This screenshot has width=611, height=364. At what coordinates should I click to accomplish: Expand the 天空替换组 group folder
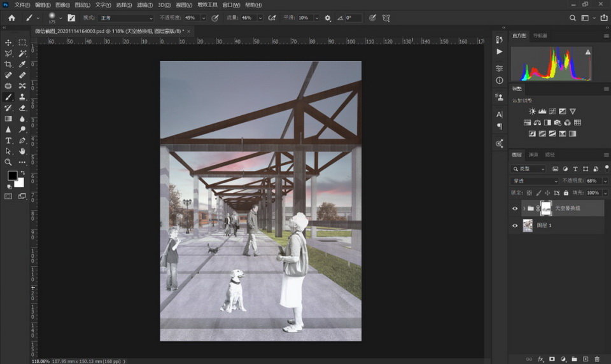524,208
